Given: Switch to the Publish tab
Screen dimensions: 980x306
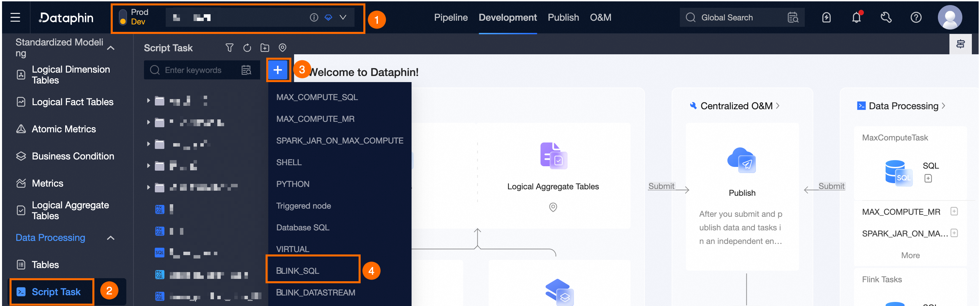Looking at the screenshot, I should tap(563, 18).
